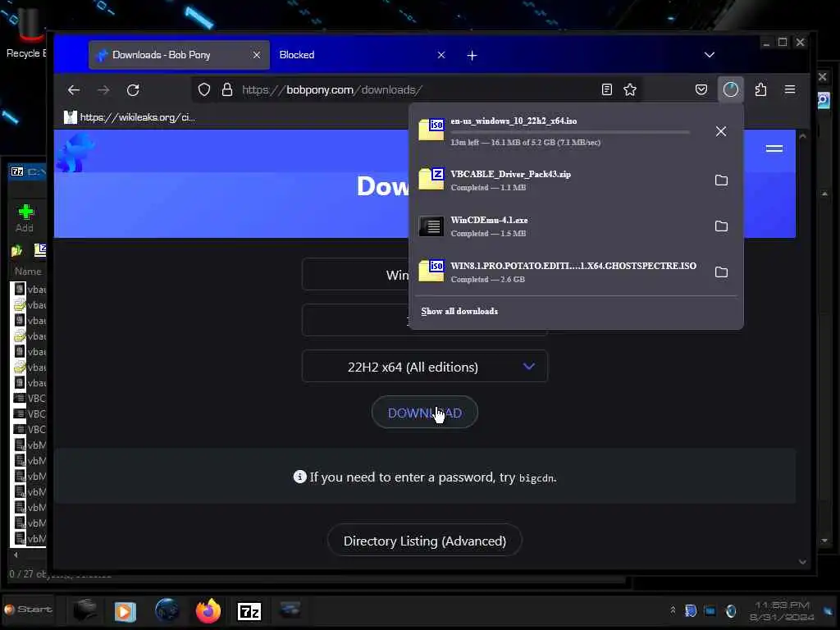Open 7-Zip from the taskbar
This screenshot has width=840, height=630.
249,610
